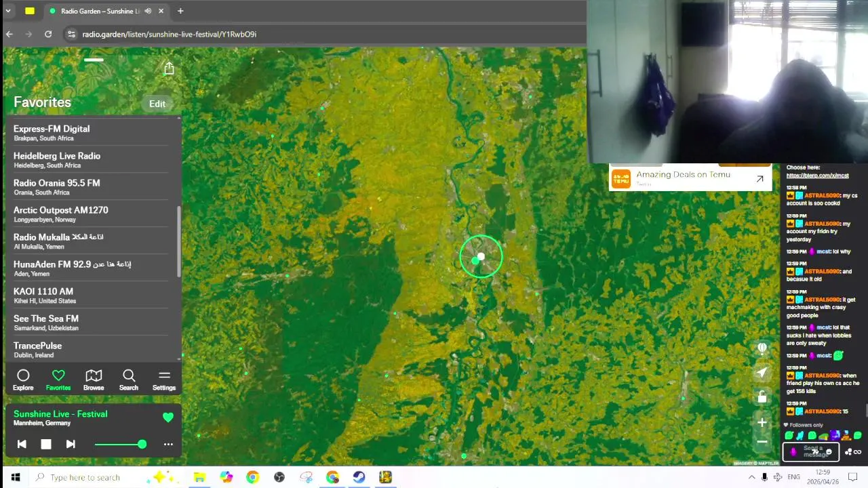Open the Snipping Tool on the taskbar
Screen dimensions: 868x488
(x=306, y=477)
